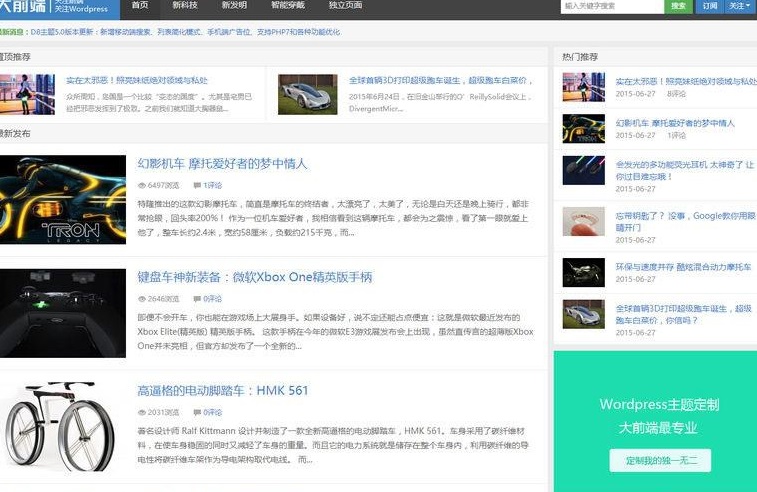Click comment icon under the HMK 561 article
Screen dimensions: 757x492
point(197,413)
